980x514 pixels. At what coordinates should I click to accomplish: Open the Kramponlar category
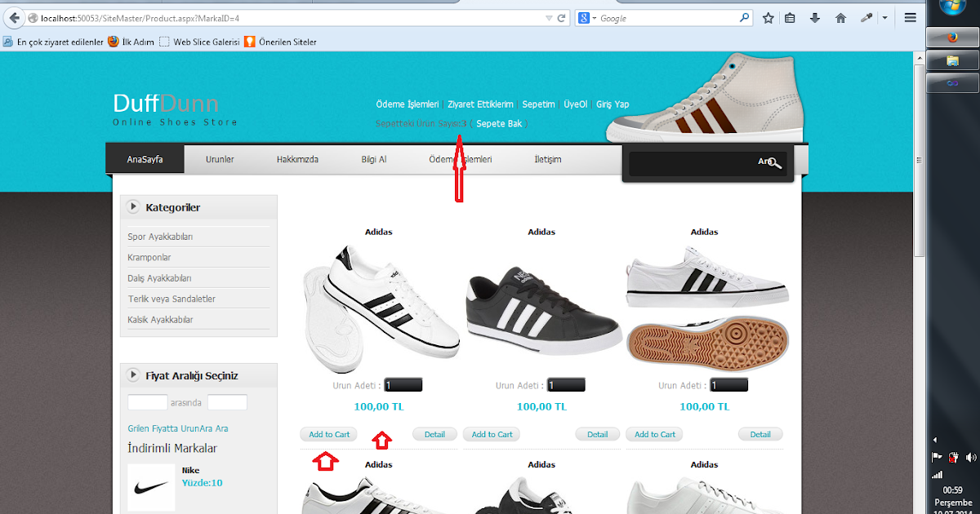pyautogui.click(x=149, y=257)
